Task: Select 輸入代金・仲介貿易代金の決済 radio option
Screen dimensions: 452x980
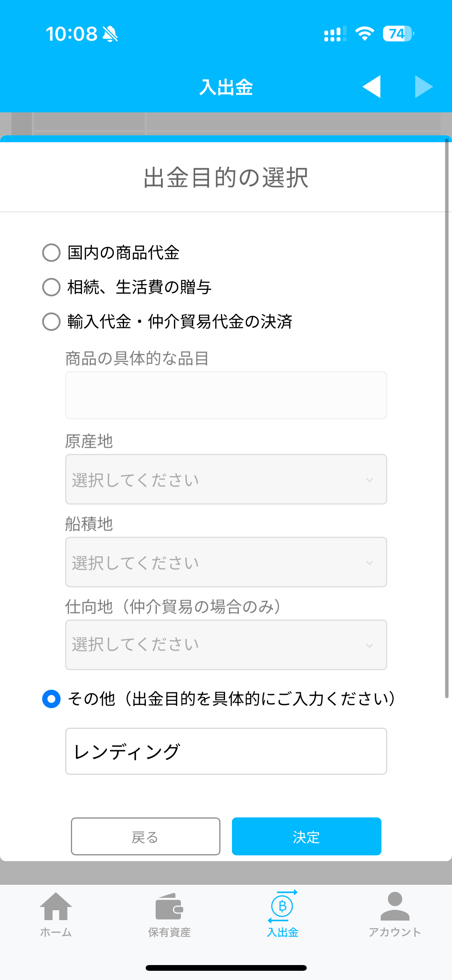Action: point(51,322)
